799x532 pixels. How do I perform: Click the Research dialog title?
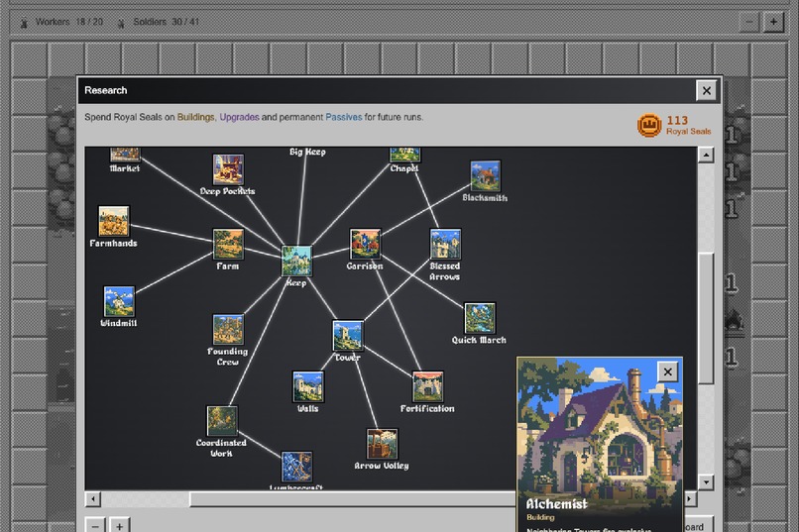[x=105, y=90]
